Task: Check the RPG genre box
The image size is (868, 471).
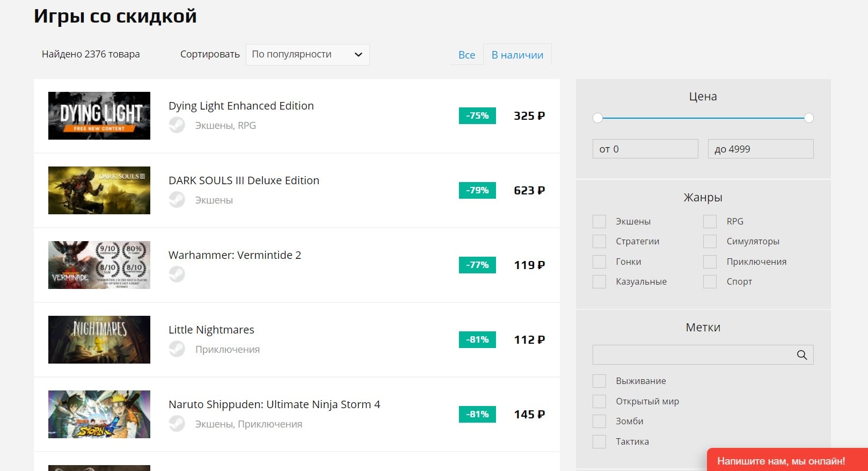Action: [710, 221]
